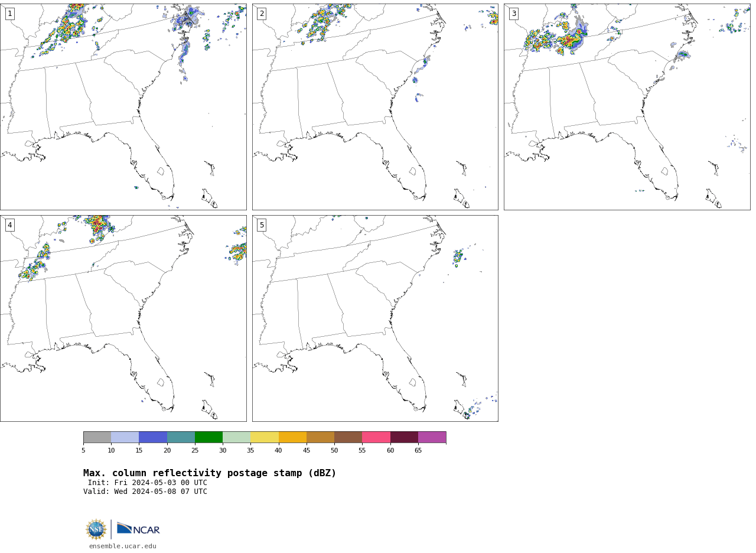Select the 'Init: Fri 2024-05-03 00 UTC' text

(x=148, y=483)
